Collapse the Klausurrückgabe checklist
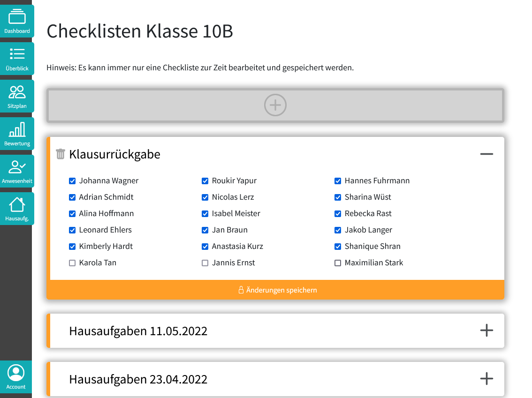The image size is (532, 398). click(x=486, y=154)
